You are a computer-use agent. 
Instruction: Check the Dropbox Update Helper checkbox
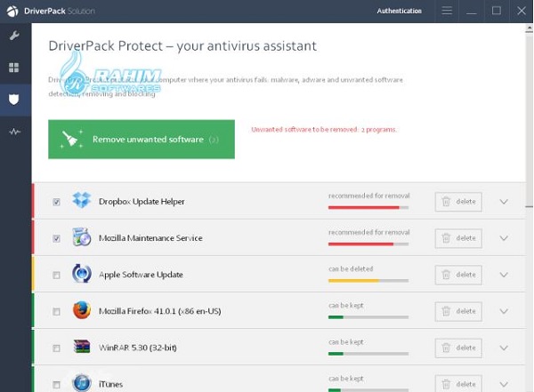coord(57,202)
